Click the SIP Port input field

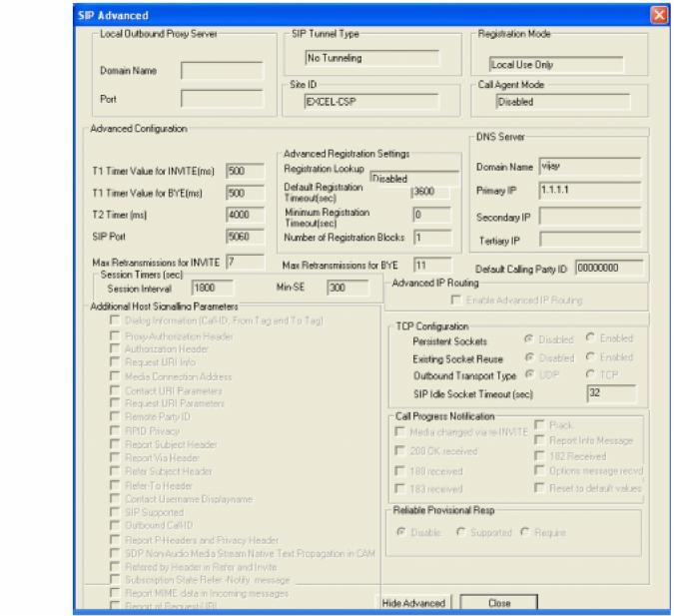(243, 234)
